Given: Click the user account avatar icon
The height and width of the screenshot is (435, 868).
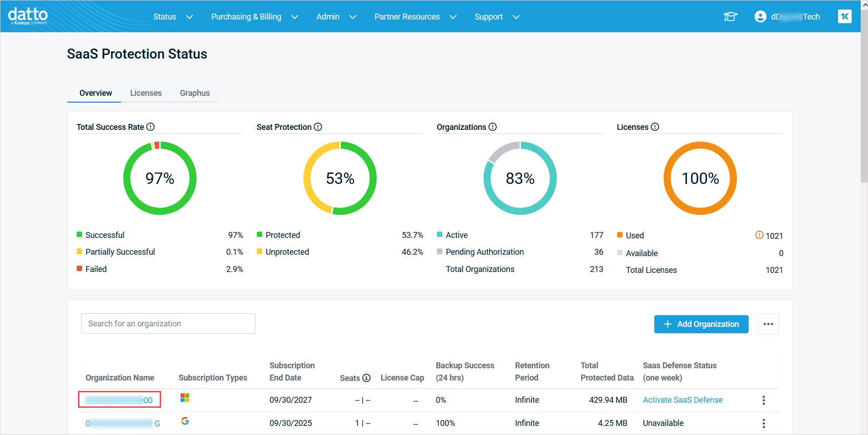Looking at the screenshot, I should point(760,17).
